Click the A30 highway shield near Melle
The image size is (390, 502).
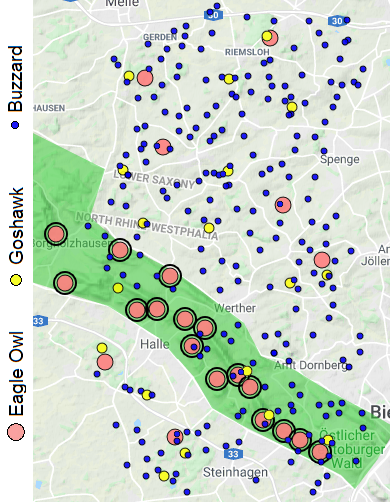coord(213,15)
